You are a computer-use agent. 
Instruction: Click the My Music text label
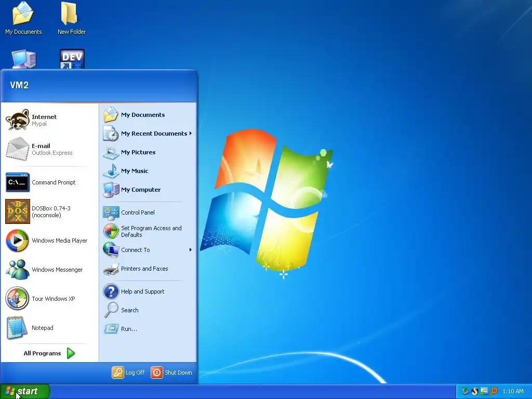click(135, 171)
